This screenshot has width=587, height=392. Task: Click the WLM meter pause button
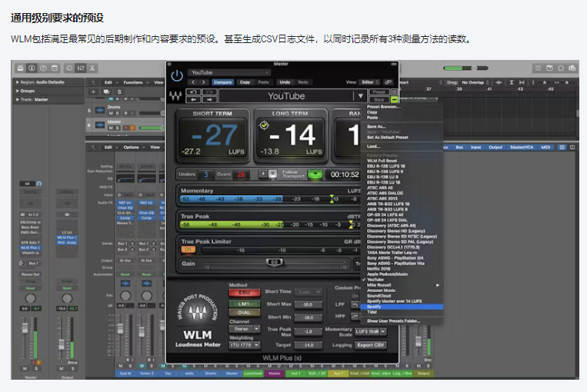(x=273, y=174)
